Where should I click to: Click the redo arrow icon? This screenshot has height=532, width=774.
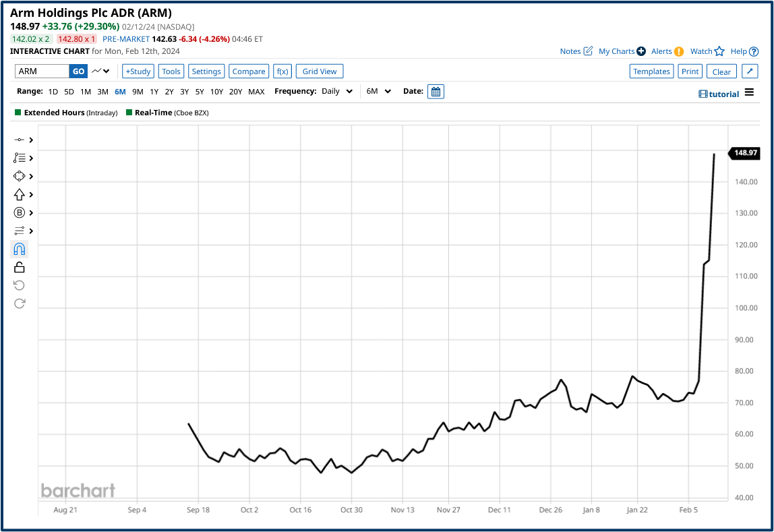click(19, 303)
